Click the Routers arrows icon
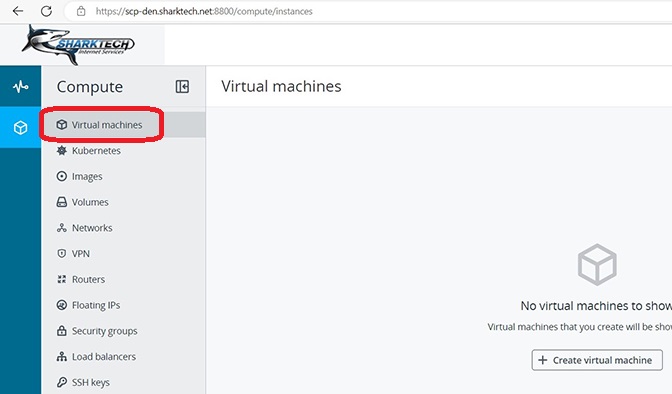This screenshot has width=672, height=394. point(62,279)
